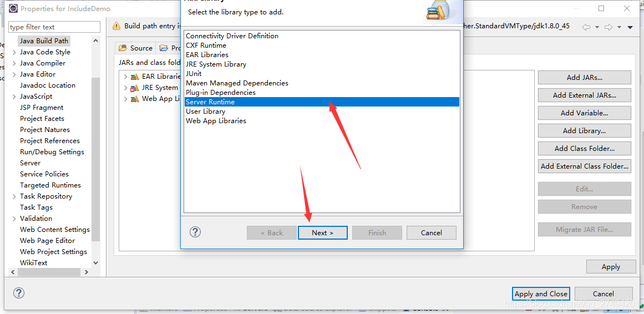This screenshot has width=644, height=314.
Task: Pick JUnit library type
Action: (194, 74)
